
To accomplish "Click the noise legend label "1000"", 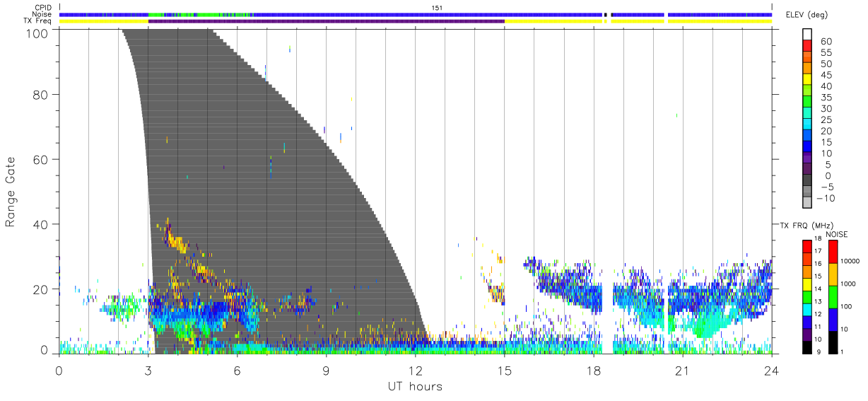I will [x=849, y=284].
